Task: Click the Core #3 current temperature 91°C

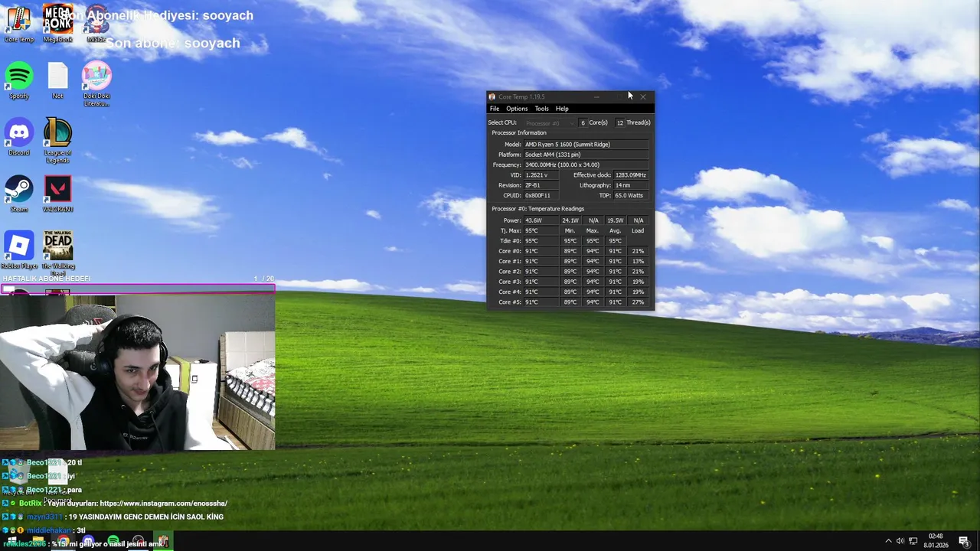Action: 541,282
